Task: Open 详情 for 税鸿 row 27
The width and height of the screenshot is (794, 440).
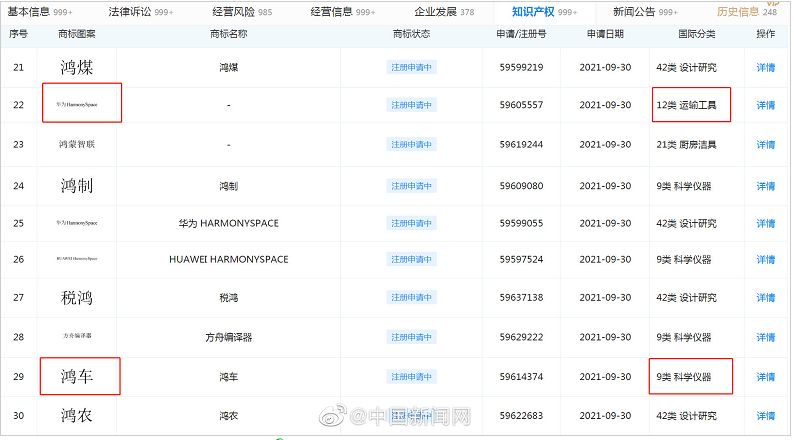Action: click(x=766, y=297)
